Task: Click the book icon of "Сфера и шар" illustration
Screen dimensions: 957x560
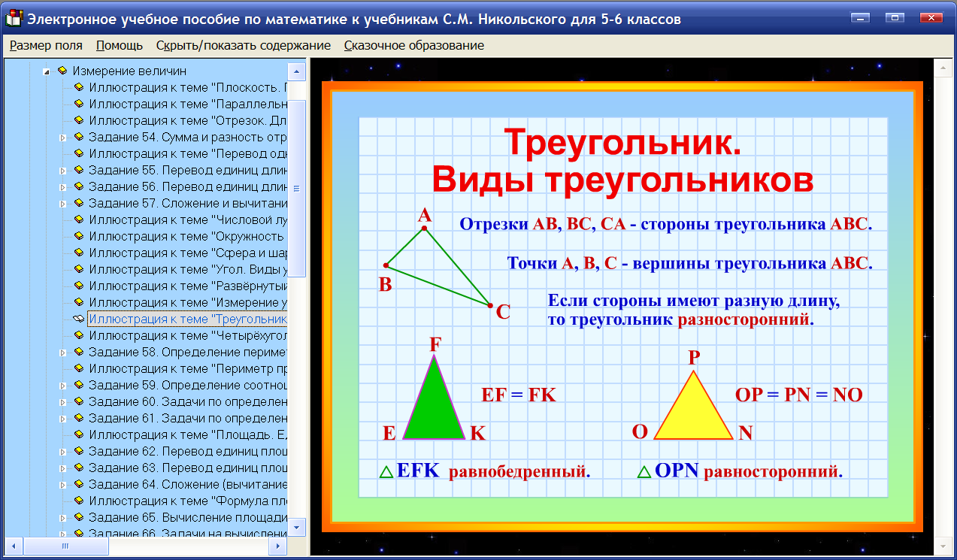Action: 79,251
